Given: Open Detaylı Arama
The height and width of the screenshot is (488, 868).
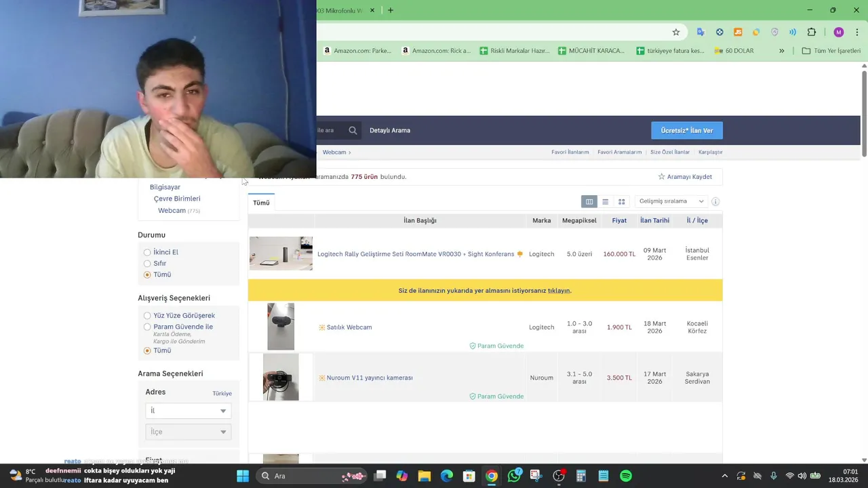Looking at the screenshot, I should point(390,130).
